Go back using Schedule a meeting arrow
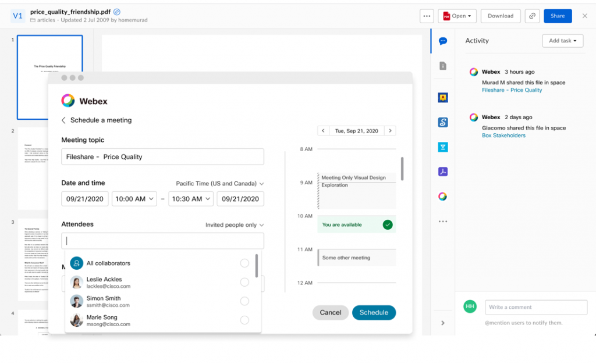Viewport: 596px width, 364px height. [64, 120]
